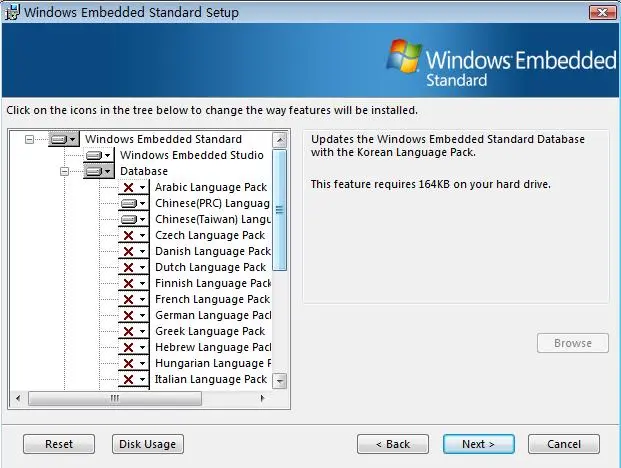Click the horizontal scrollbar right arrow
621x468 pixels.
[262, 398]
